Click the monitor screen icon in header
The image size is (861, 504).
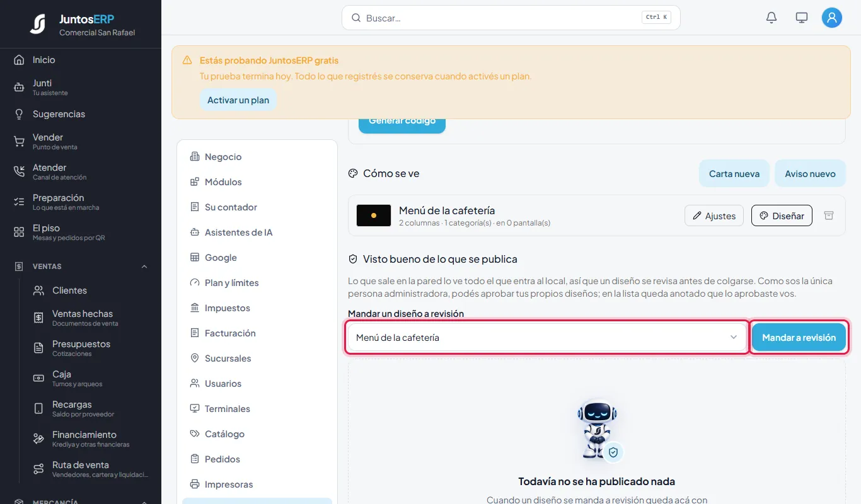(x=802, y=18)
